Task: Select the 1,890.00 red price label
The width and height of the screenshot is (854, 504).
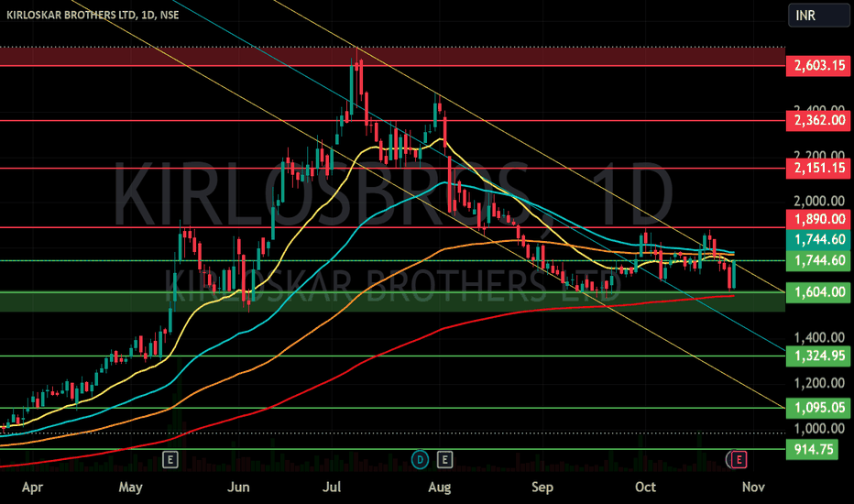Action: pos(818,219)
